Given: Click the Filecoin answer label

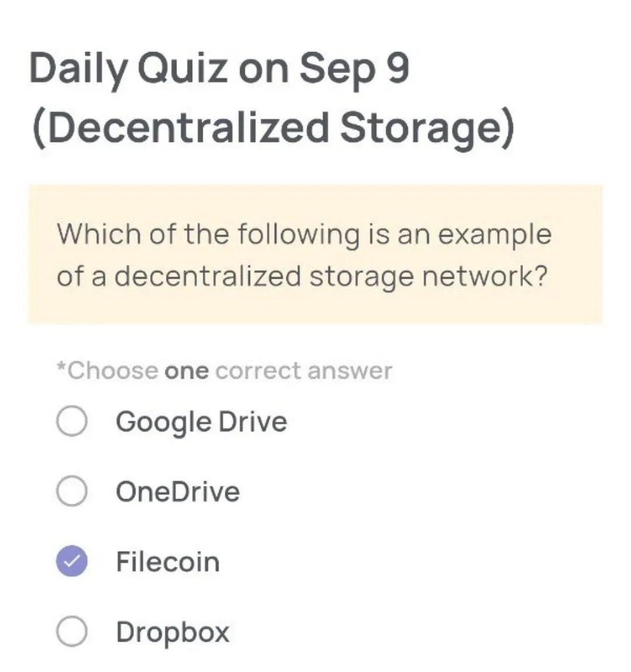Looking at the screenshot, I should [168, 562].
